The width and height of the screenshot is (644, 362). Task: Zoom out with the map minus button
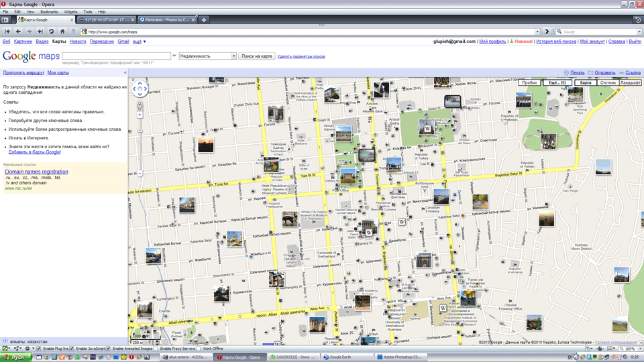click(140, 173)
